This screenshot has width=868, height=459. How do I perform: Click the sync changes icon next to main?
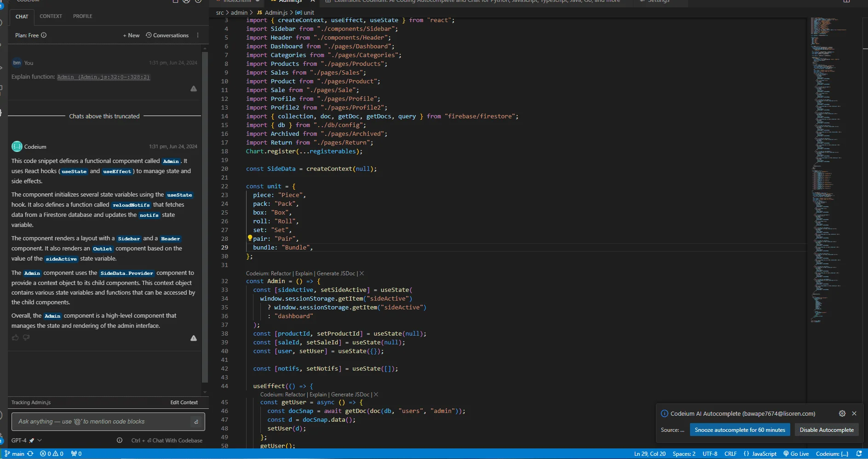tap(30, 453)
